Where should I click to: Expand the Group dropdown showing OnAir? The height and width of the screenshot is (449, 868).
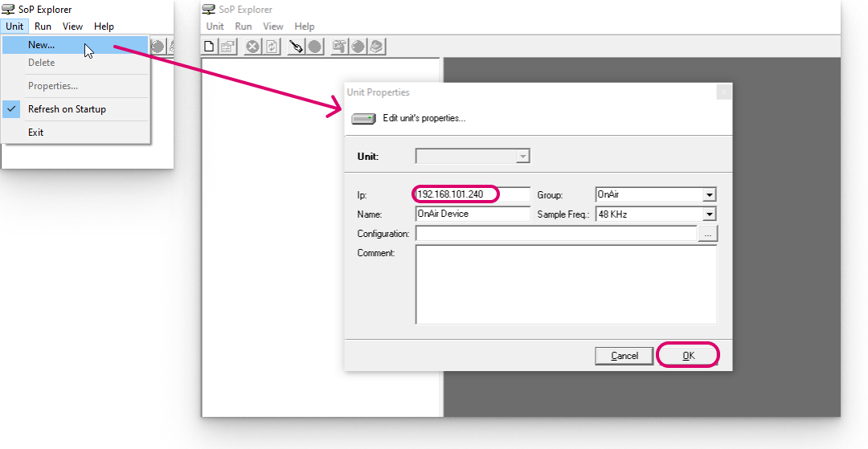pyautogui.click(x=708, y=194)
